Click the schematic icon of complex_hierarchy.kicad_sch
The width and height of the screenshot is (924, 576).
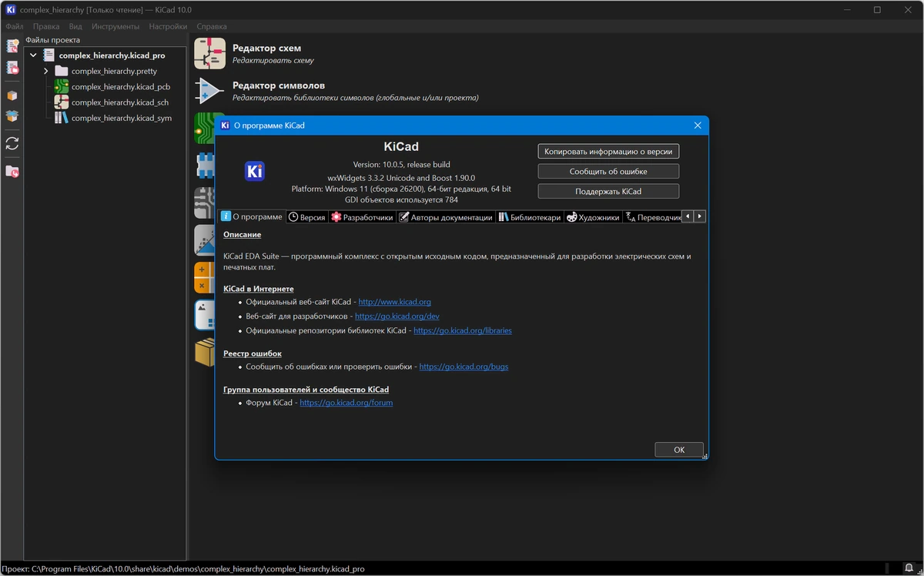(x=62, y=102)
